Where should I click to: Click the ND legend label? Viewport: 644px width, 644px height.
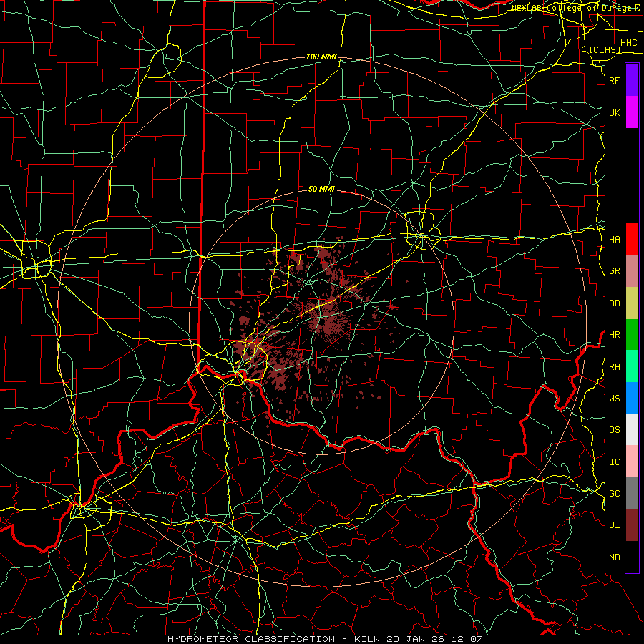(614, 557)
